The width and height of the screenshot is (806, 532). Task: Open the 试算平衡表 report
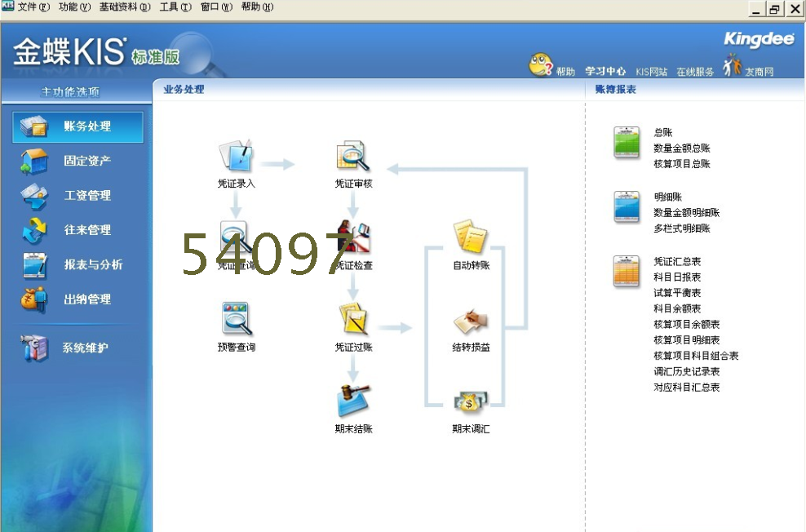677,293
